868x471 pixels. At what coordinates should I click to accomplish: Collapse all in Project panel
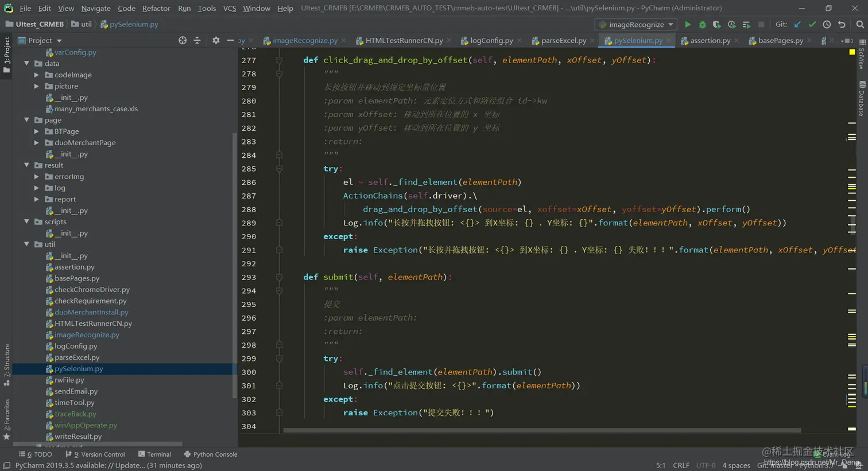click(197, 40)
